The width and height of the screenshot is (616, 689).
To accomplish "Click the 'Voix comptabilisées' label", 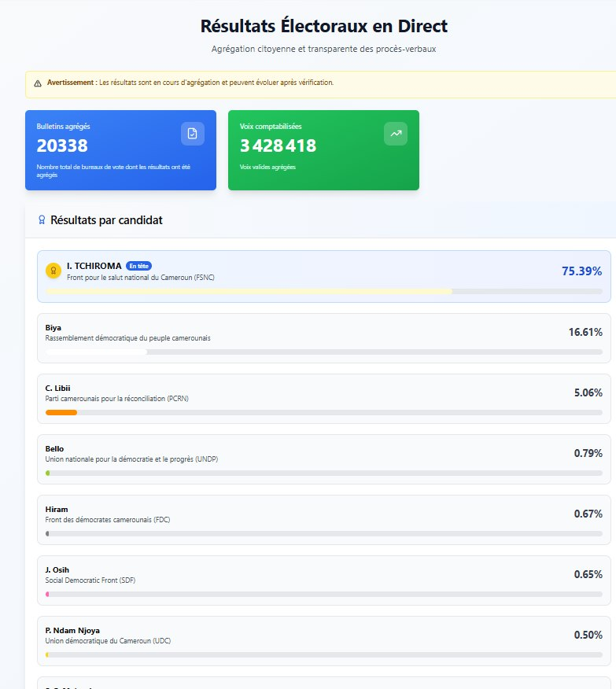I will 271,126.
